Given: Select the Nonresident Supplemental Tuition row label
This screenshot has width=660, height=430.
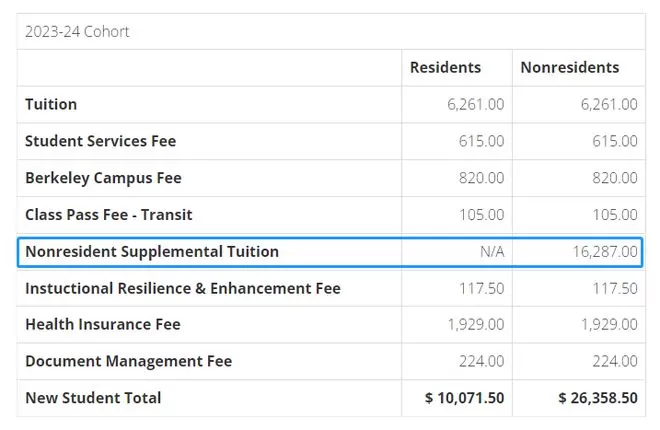Looking at the screenshot, I should coord(151,252).
